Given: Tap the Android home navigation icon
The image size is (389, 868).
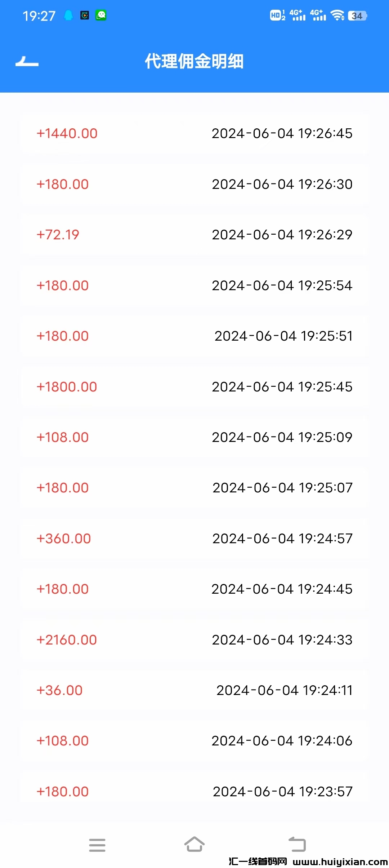Looking at the screenshot, I should click(194, 845).
